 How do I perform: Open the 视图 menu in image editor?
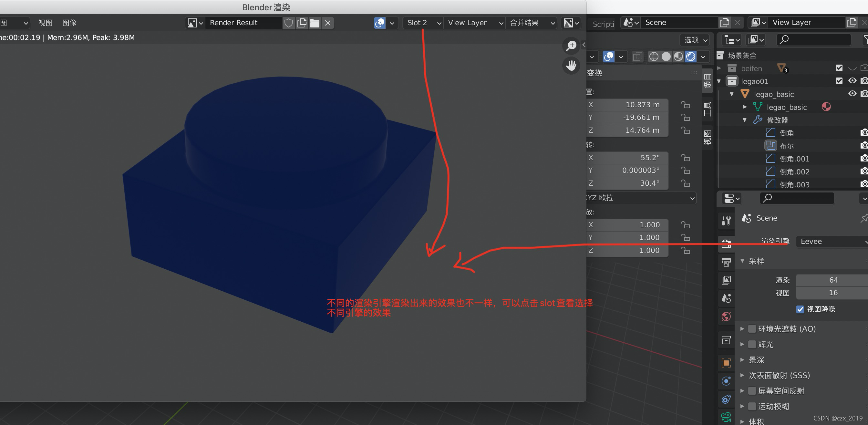45,23
